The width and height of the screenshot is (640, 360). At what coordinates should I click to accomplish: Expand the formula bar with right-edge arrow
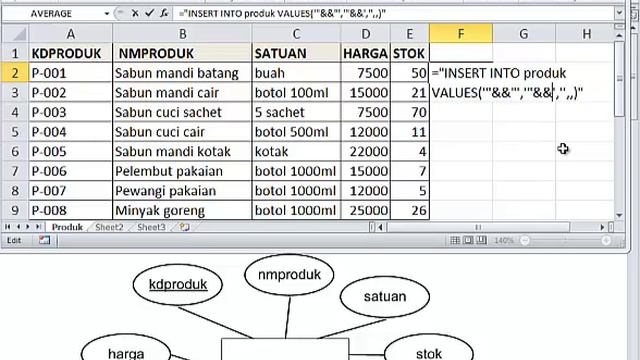tap(619, 13)
